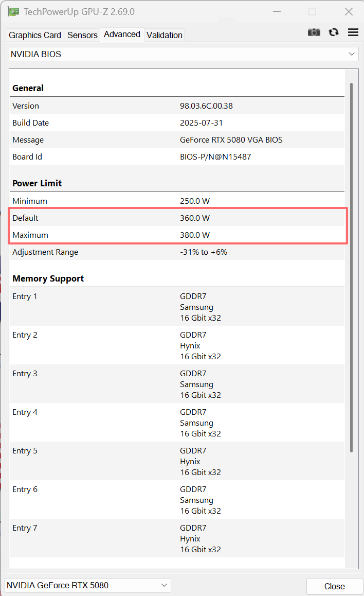This screenshot has height=596, width=364.
Task: Open the hamburger menu icon
Action: click(353, 32)
